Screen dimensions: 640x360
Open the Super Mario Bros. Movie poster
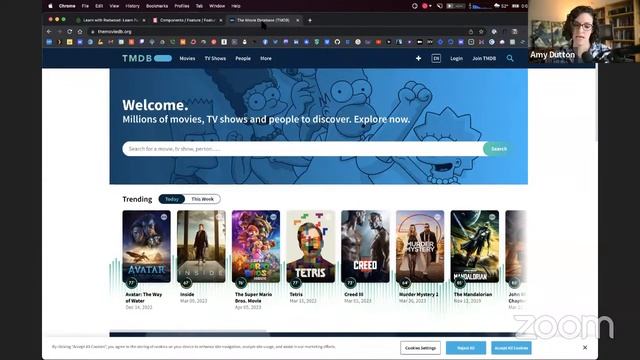[256, 247]
